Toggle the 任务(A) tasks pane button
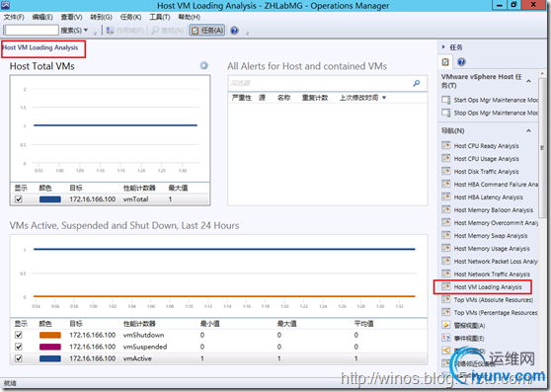Viewport: 551px width, 392px height. (207, 31)
